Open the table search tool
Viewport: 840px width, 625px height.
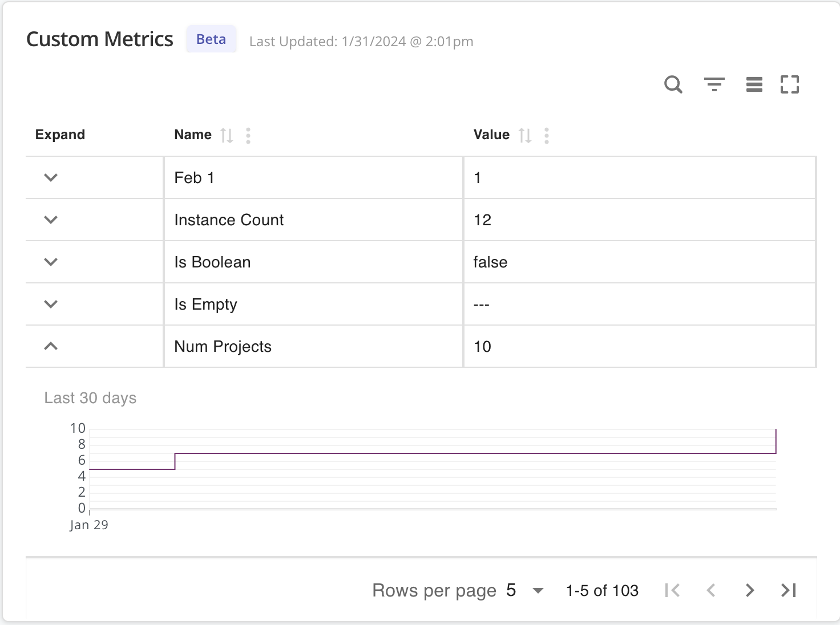click(x=673, y=84)
